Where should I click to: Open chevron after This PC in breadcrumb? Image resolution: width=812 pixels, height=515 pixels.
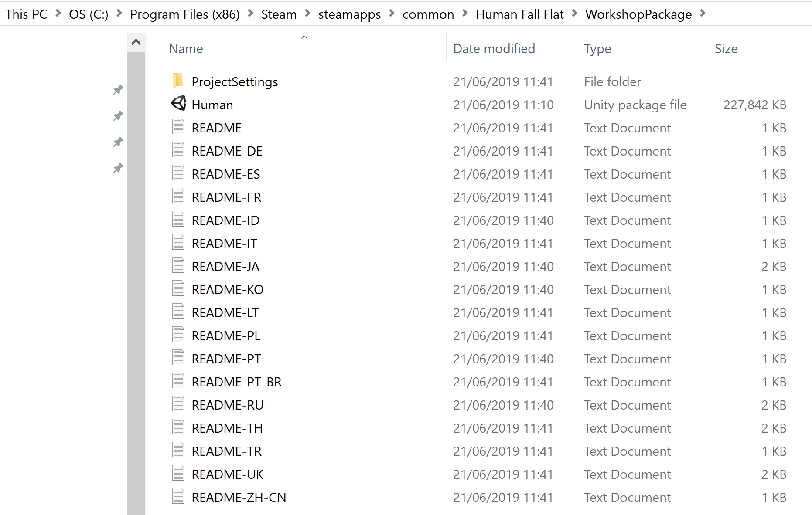pos(58,14)
